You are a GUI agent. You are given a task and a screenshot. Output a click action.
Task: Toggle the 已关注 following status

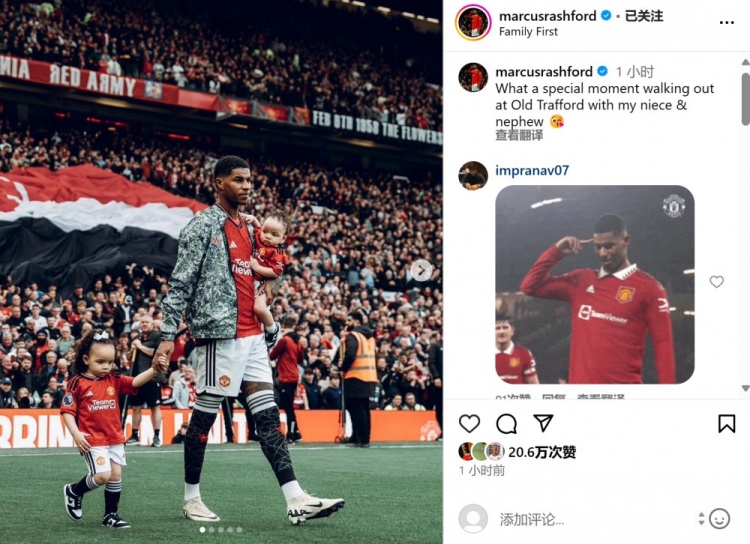click(644, 16)
